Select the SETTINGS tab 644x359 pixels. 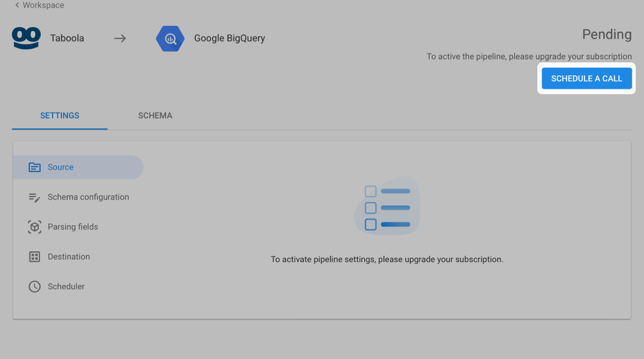click(60, 116)
